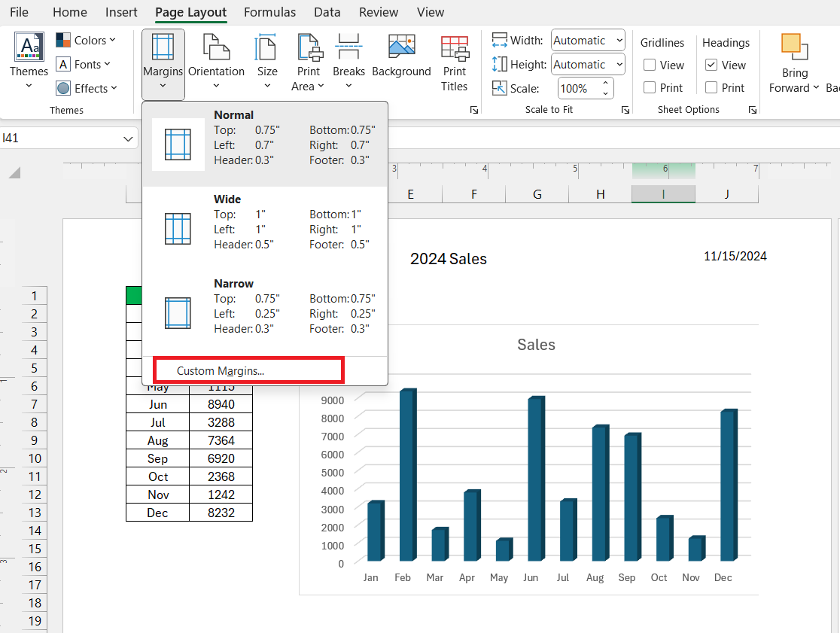Select column I header
Screen dimensions: 840x633
coord(663,194)
